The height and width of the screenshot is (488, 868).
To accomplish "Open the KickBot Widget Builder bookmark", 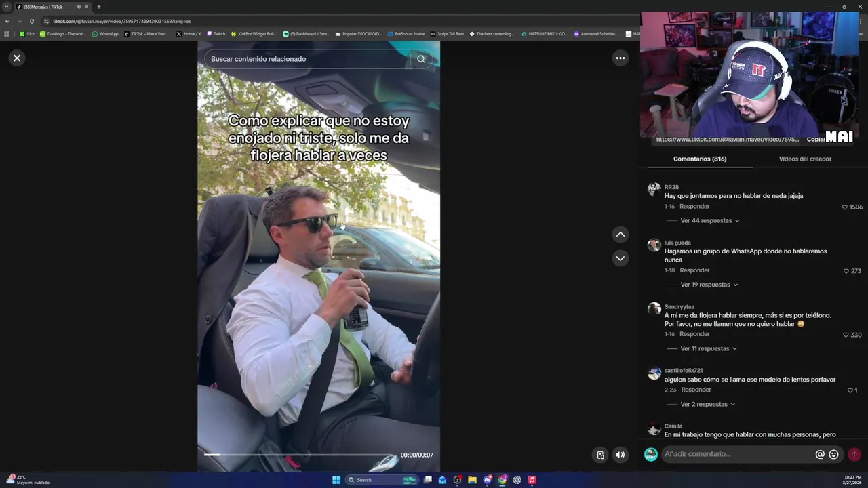I will tap(254, 33).
